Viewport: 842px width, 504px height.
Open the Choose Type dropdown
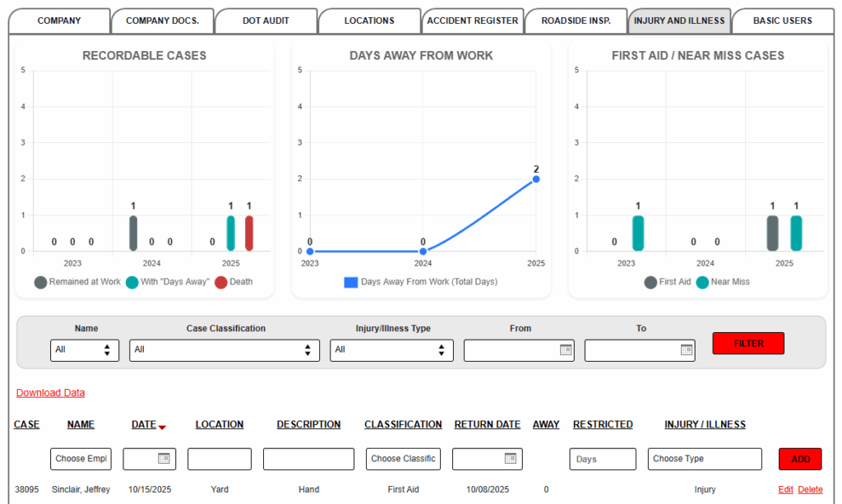pos(705,459)
